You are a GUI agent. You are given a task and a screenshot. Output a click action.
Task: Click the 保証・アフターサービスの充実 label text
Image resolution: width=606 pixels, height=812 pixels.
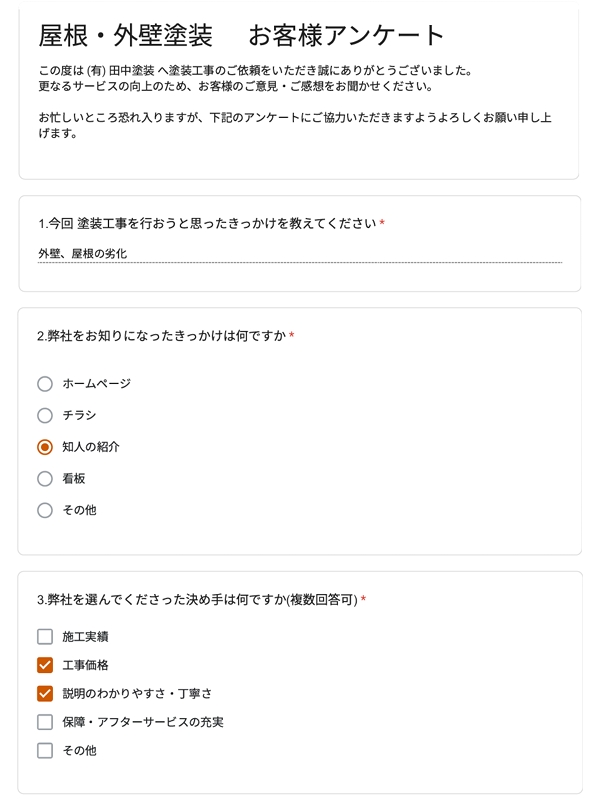[x=142, y=722]
